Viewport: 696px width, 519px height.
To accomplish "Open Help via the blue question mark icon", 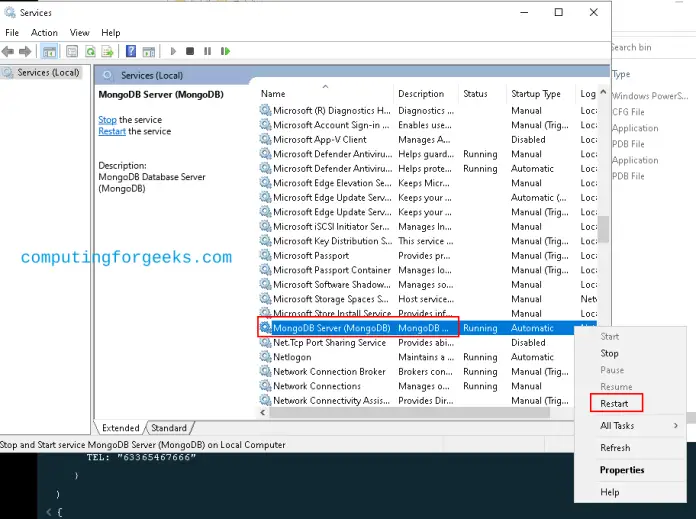I will click(131, 51).
